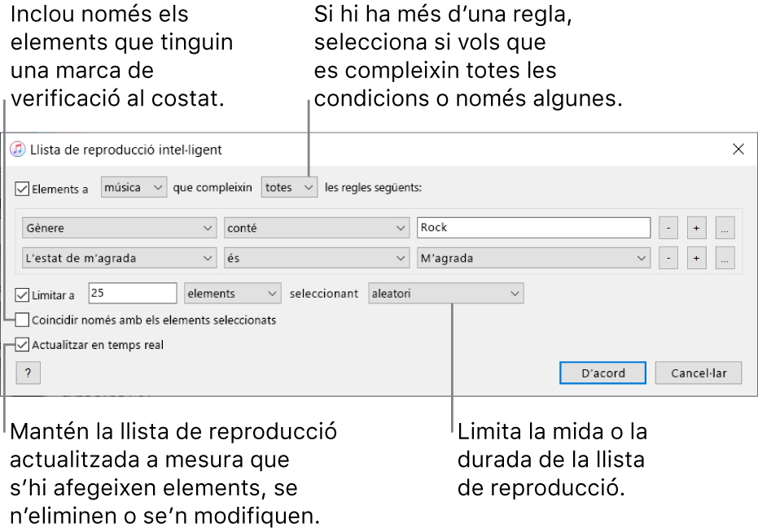Uncheck "Actualitzar en temps real"
This screenshot has height=532, width=758.
pos(22,345)
